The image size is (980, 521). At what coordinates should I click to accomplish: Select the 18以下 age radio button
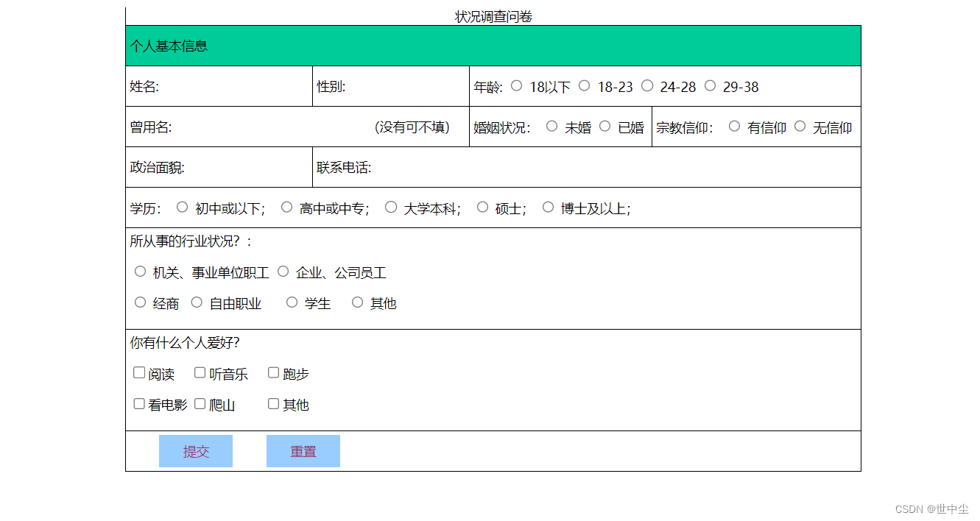516,85
